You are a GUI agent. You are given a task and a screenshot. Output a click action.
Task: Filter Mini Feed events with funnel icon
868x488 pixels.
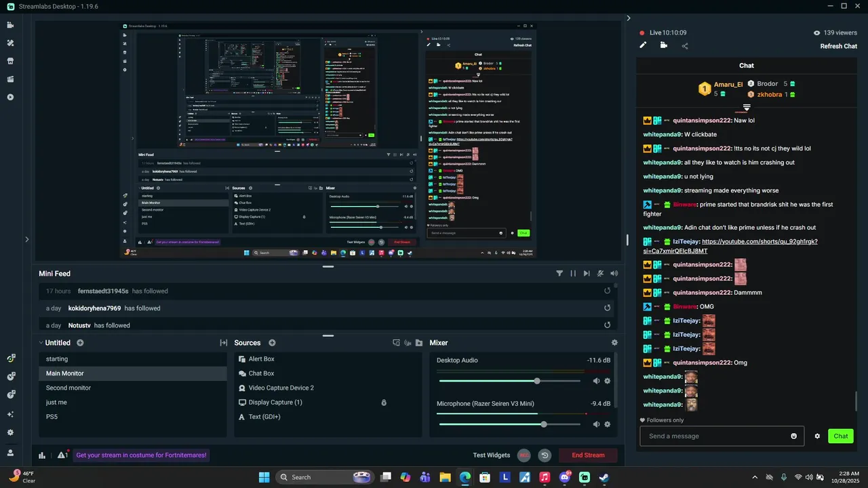point(559,274)
